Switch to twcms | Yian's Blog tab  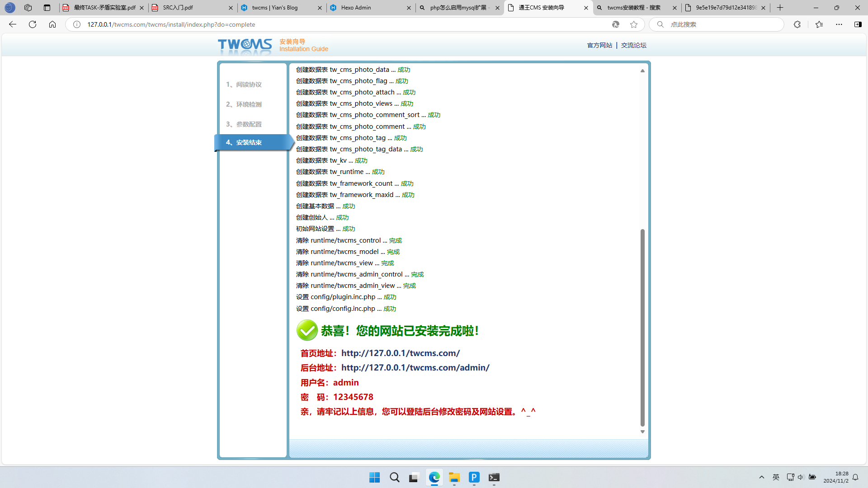tap(282, 8)
